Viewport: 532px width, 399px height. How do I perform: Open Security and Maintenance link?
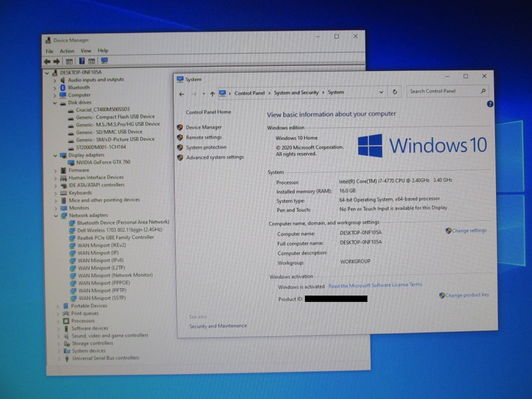point(218,326)
